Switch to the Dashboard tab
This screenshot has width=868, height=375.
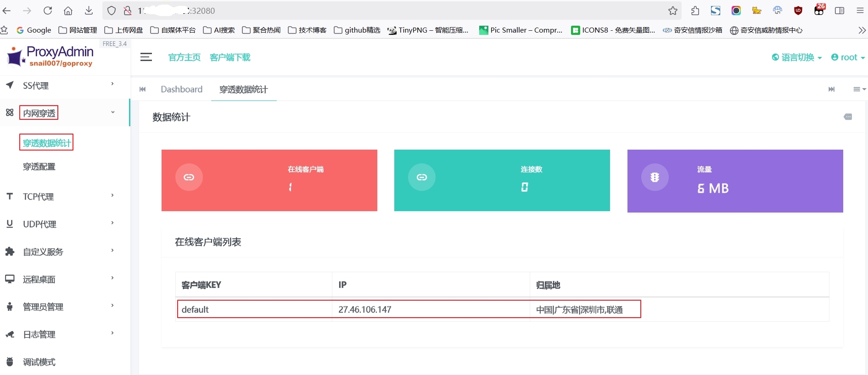coord(181,90)
